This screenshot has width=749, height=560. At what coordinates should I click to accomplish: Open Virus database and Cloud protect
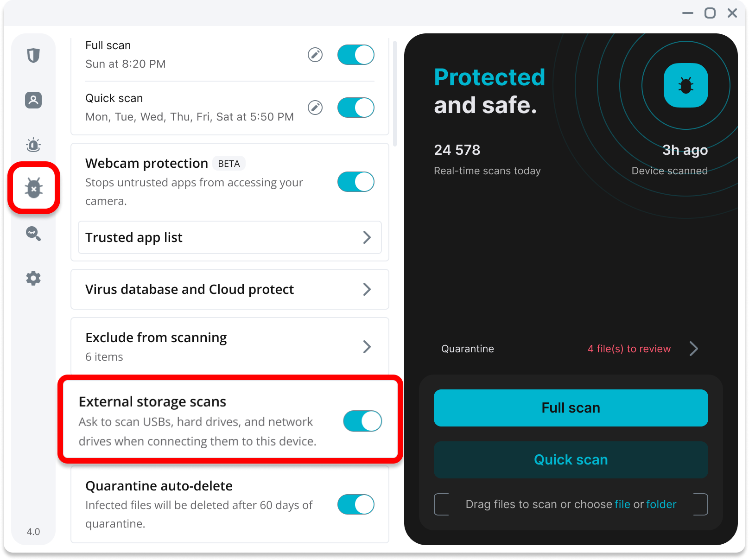pos(230,289)
